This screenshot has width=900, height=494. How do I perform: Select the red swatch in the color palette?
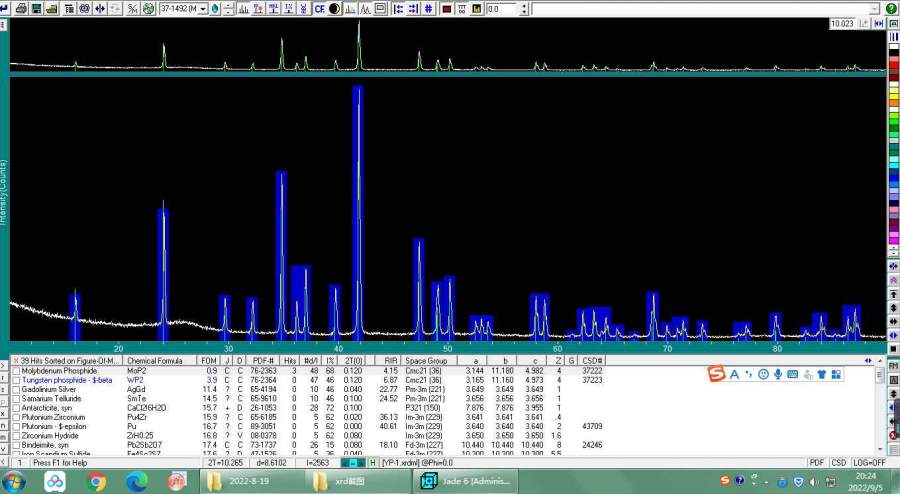click(x=893, y=64)
